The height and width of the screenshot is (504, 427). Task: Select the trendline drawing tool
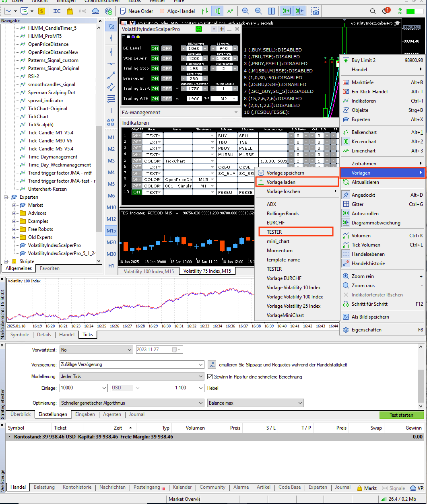(111, 75)
